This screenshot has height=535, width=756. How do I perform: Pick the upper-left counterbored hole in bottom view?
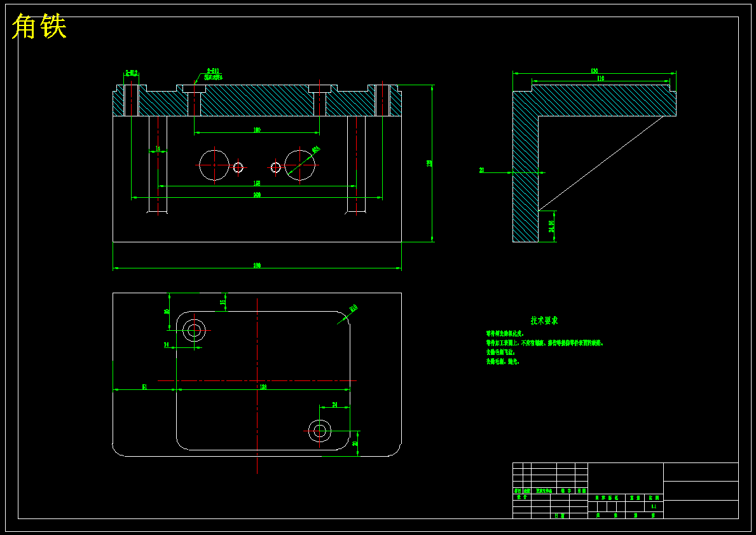pos(195,330)
